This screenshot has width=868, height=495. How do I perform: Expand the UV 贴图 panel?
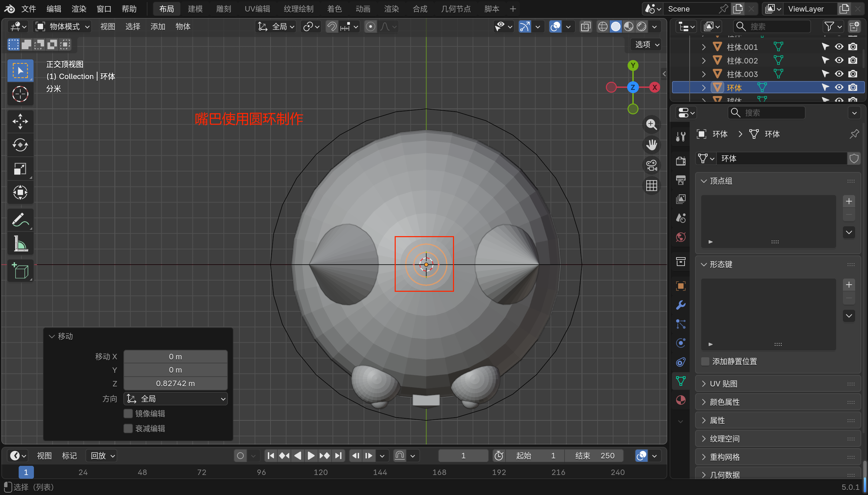(x=724, y=384)
